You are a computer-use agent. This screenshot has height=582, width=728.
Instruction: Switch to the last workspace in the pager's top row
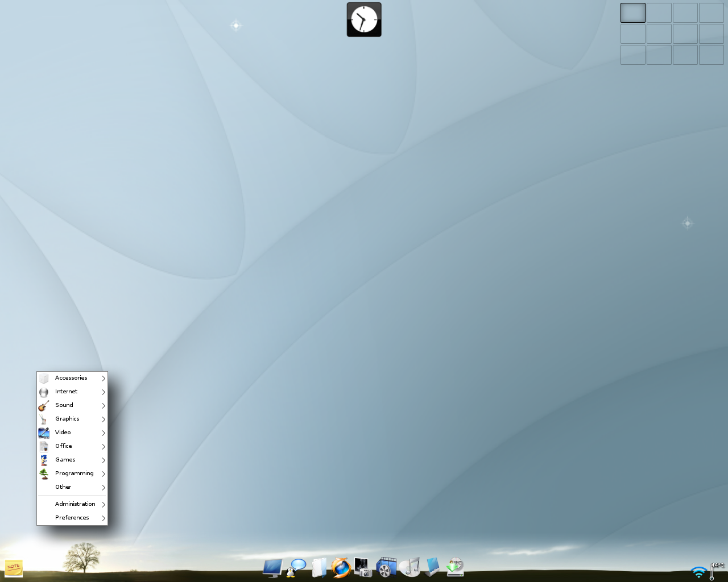[x=712, y=13]
